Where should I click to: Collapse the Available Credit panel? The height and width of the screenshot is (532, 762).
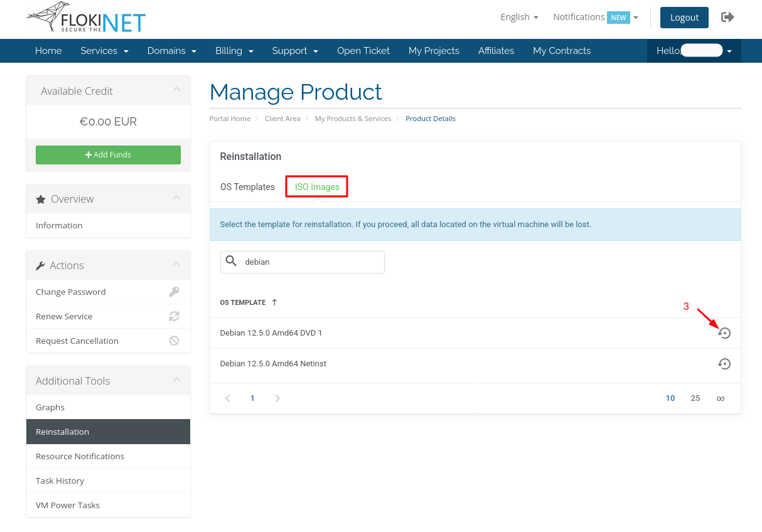tap(176, 90)
